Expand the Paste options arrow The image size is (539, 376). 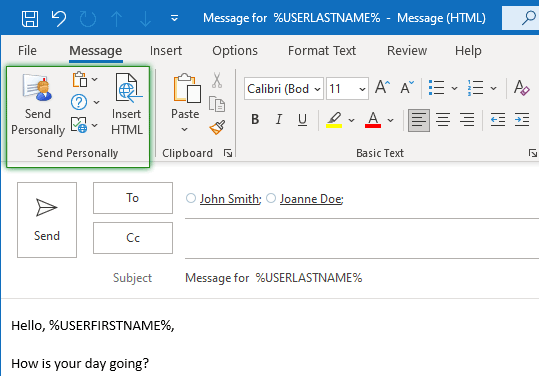(x=185, y=129)
